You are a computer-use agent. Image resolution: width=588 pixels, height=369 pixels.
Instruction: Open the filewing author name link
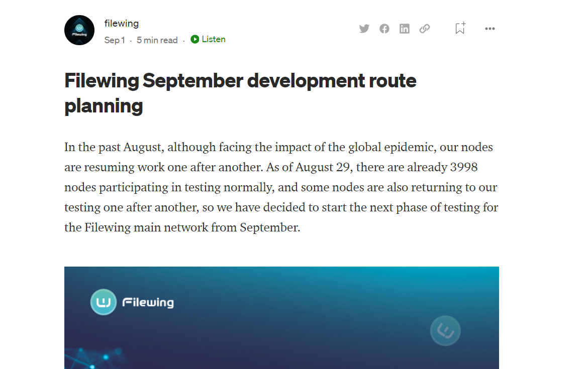coord(122,23)
